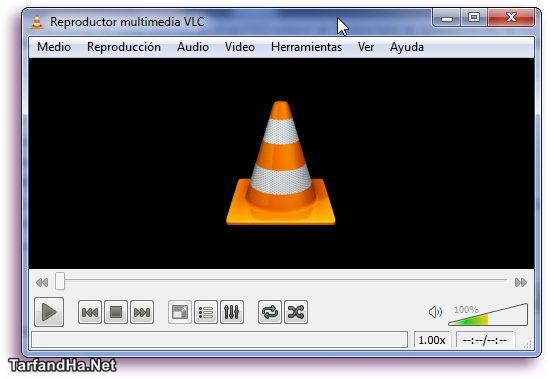The height and width of the screenshot is (379, 556).
Task: Close the VLC media player window
Action: (511, 17)
